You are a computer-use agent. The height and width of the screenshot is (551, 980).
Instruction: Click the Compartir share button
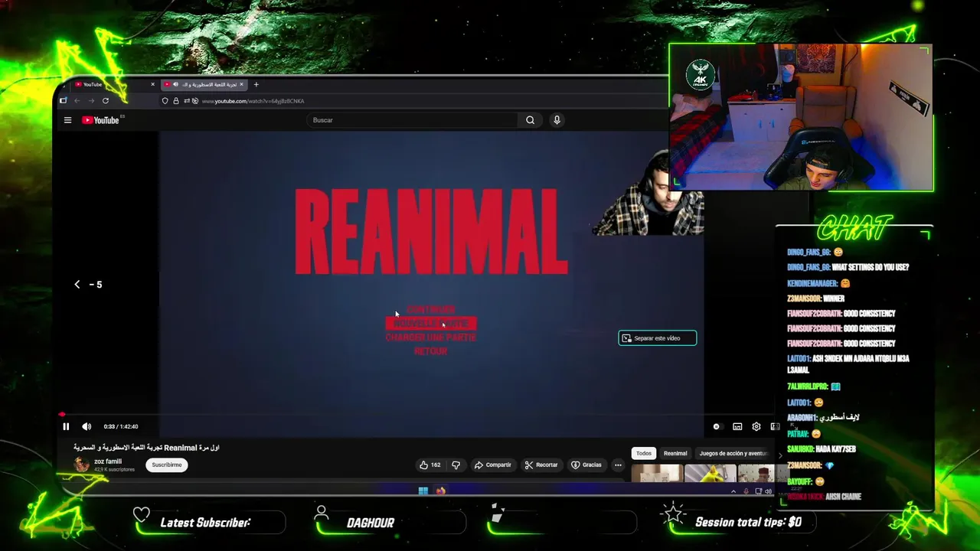492,465
